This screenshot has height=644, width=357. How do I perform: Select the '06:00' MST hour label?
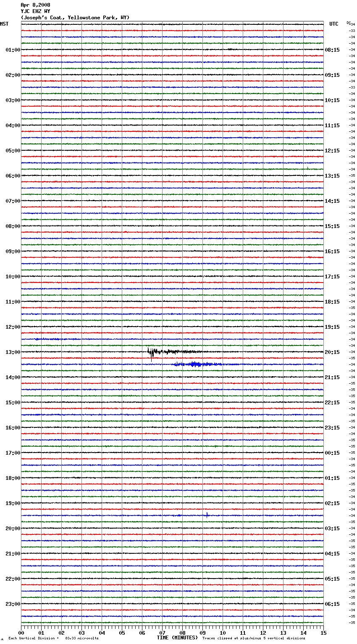pos(13,176)
